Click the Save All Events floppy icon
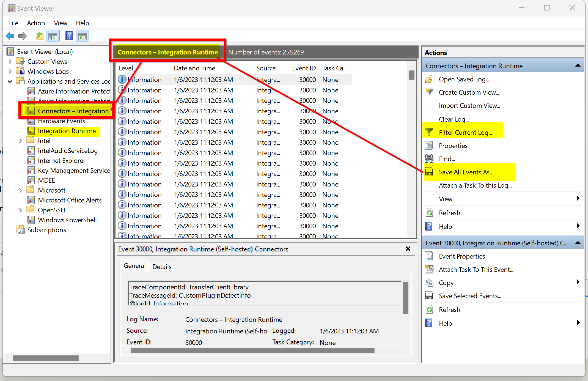The height and width of the screenshot is (381, 588). [429, 172]
